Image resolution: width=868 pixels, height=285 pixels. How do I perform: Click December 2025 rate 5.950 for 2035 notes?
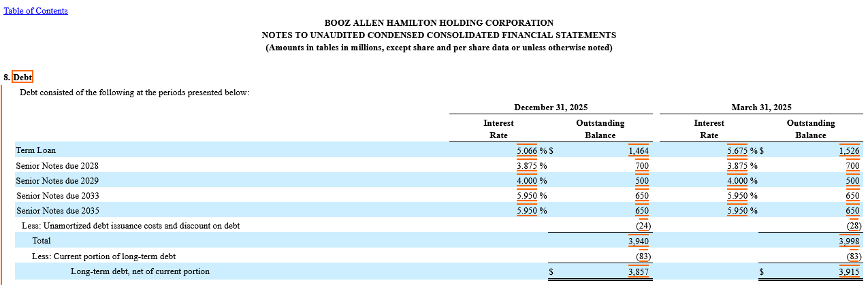(x=527, y=210)
